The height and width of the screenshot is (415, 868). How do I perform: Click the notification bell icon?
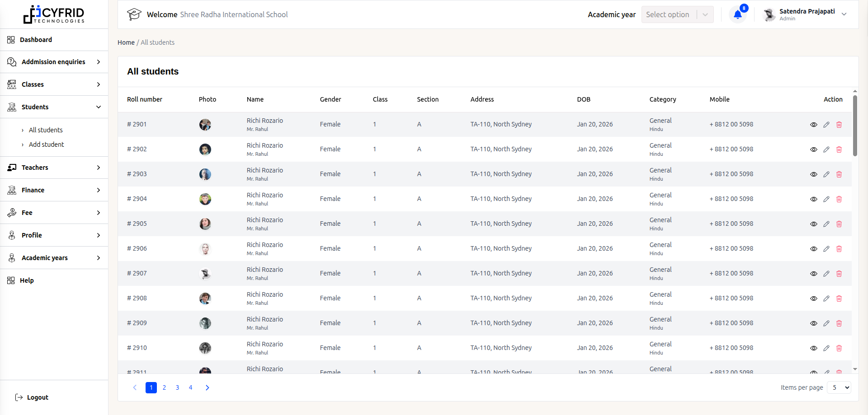pos(737,14)
